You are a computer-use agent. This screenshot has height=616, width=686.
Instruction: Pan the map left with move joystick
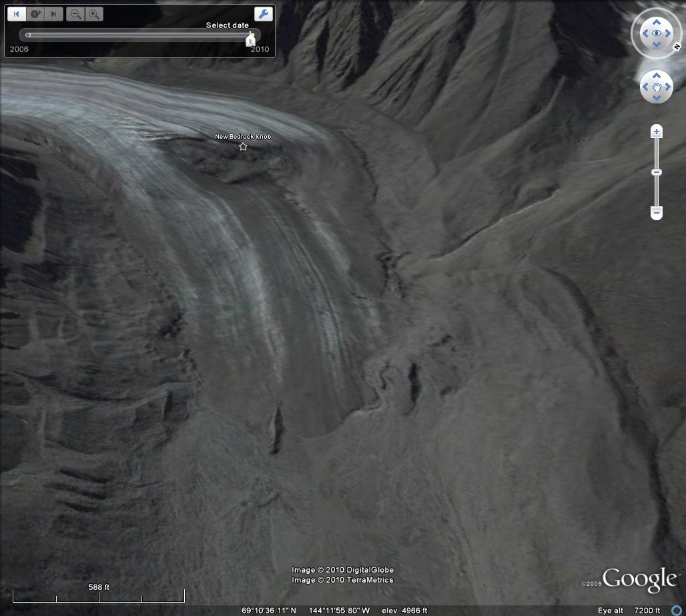[x=645, y=87]
